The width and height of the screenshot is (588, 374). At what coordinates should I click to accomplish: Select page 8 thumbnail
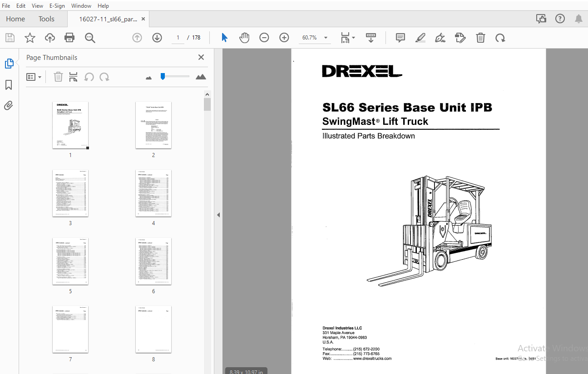(x=153, y=330)
